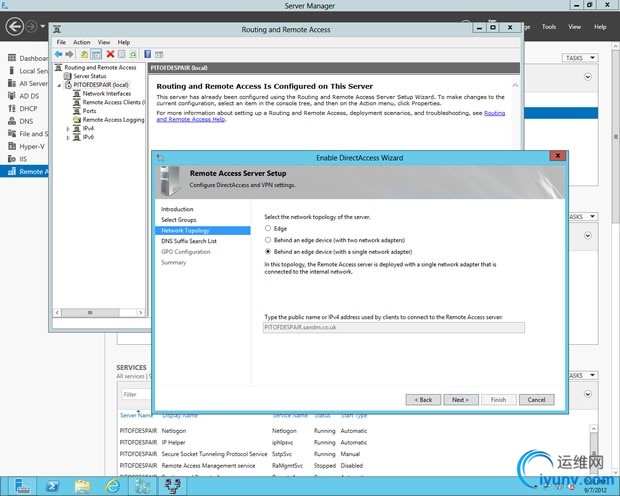Collapse Services panel chevron button
Viewport: 620px width, 496px height.
click(588, 394)
